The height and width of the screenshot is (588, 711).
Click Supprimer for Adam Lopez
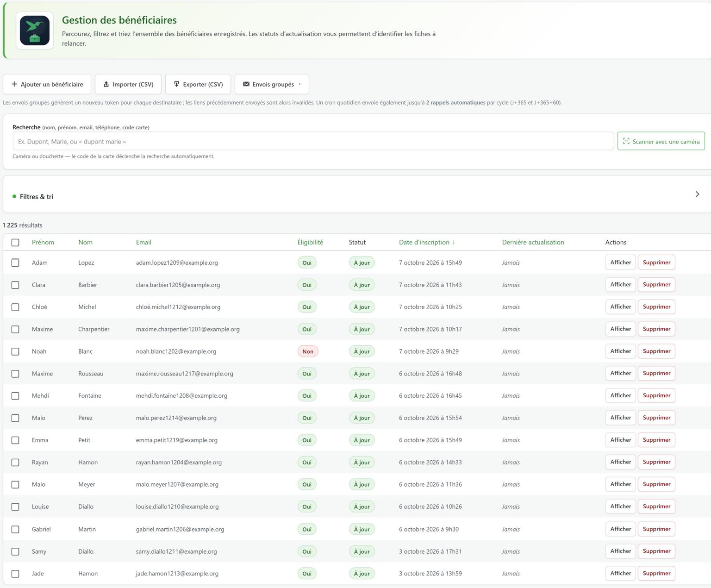click(x=656, y=263)
